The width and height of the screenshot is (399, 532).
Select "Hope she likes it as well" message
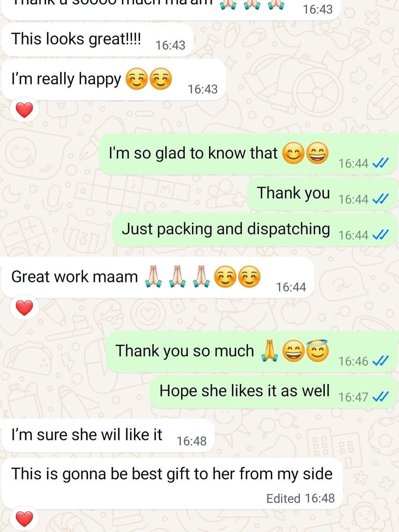coord(274,391)
